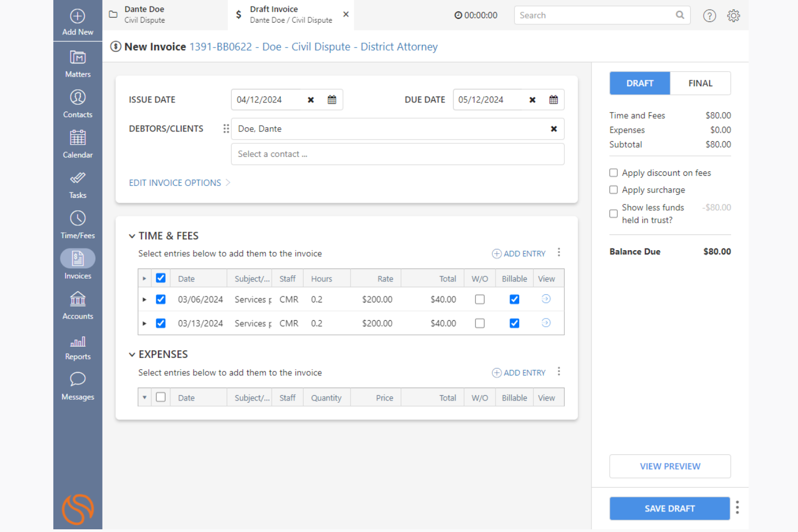Open Messages from the sidebar
Viewport: 798px width, 532px height.
(x=78, y=386)
